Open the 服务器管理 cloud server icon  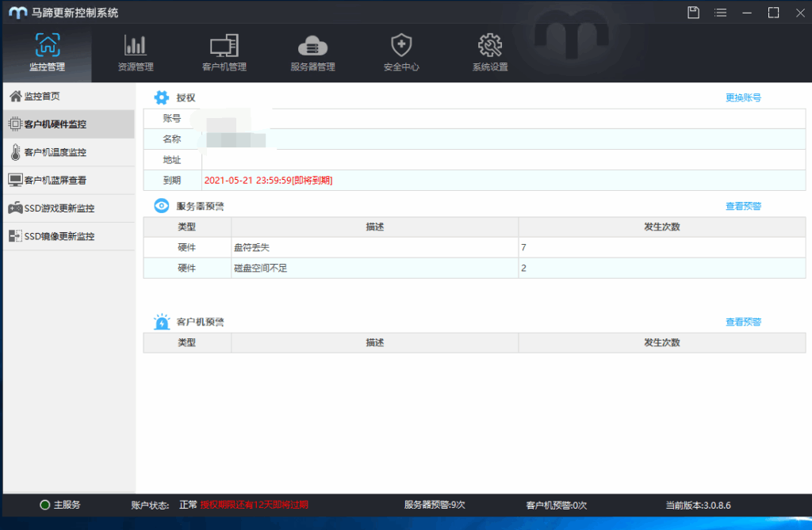point(312,52)
